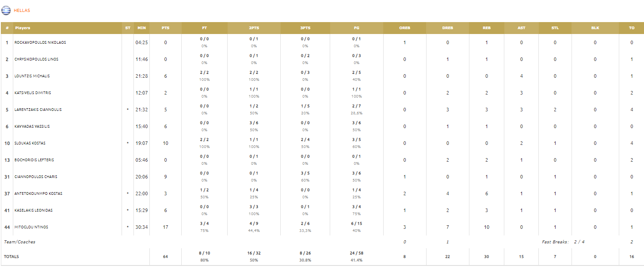Sort by the MIN column header

point(141,28)
